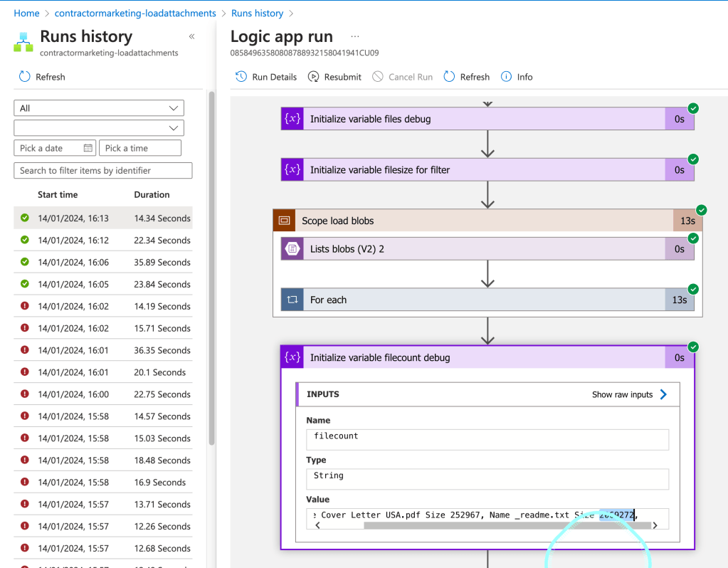Click the Logic app icon beside Runs history
Image resolution: width=728 pixels, height=568 pixels.
tap(23, 42)
